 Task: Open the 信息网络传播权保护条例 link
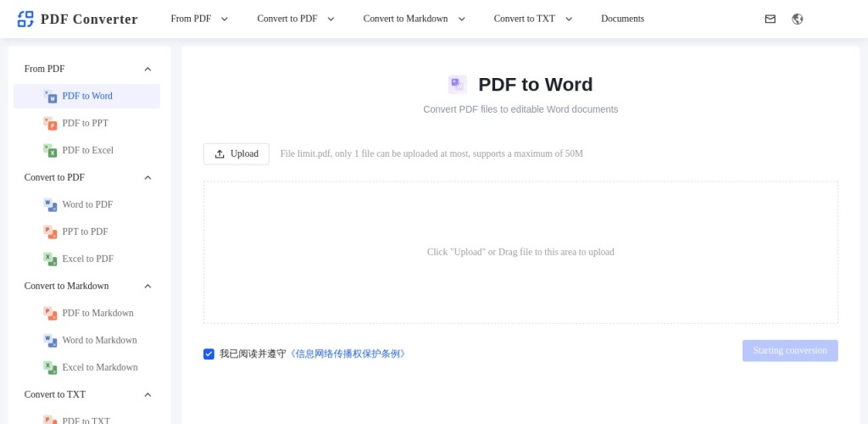click(348, 354)
